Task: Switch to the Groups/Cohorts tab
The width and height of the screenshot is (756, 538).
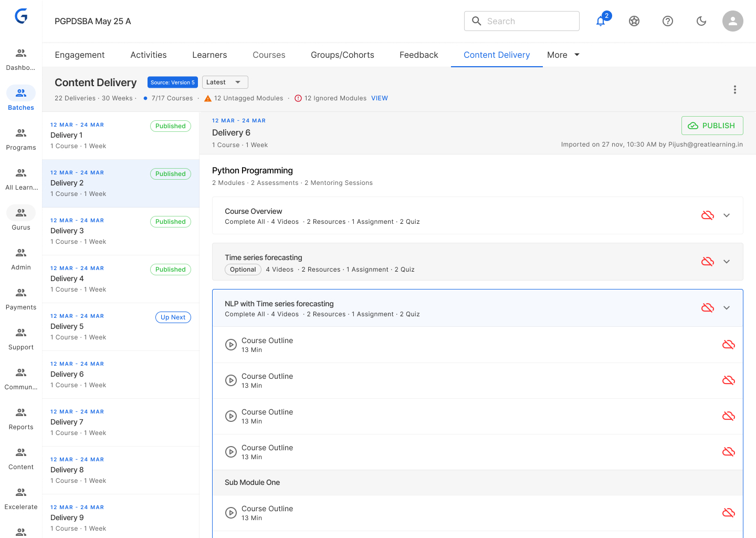Action: pyautogui.click(x=342, y=55)
